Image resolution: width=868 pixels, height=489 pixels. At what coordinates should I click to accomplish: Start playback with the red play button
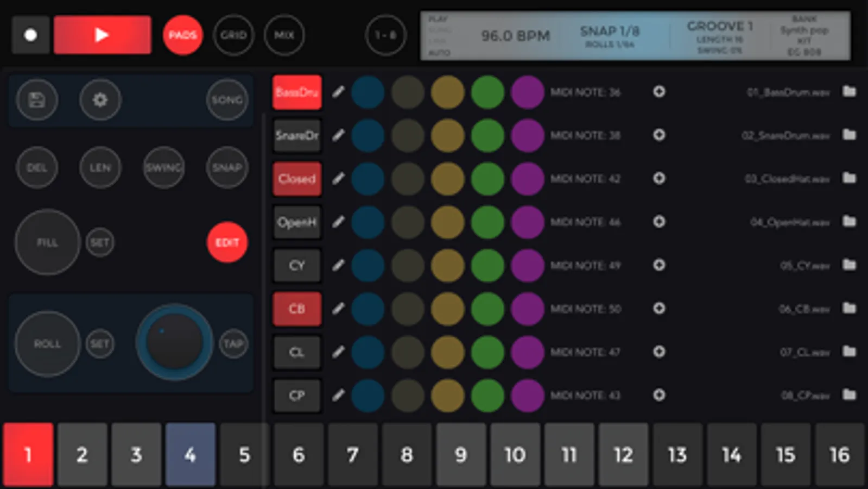click(102, 35)
